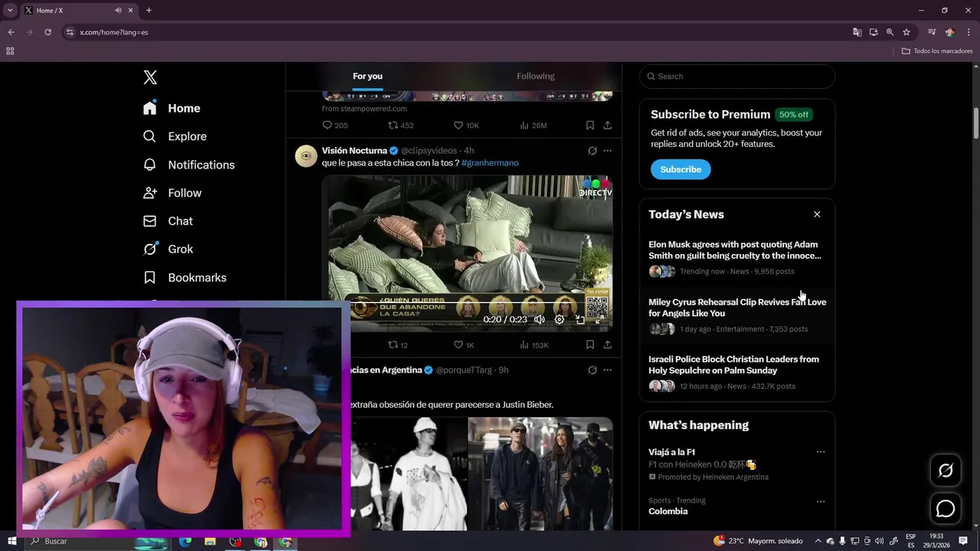Open Follow in the sidebar

pos(171,193)
